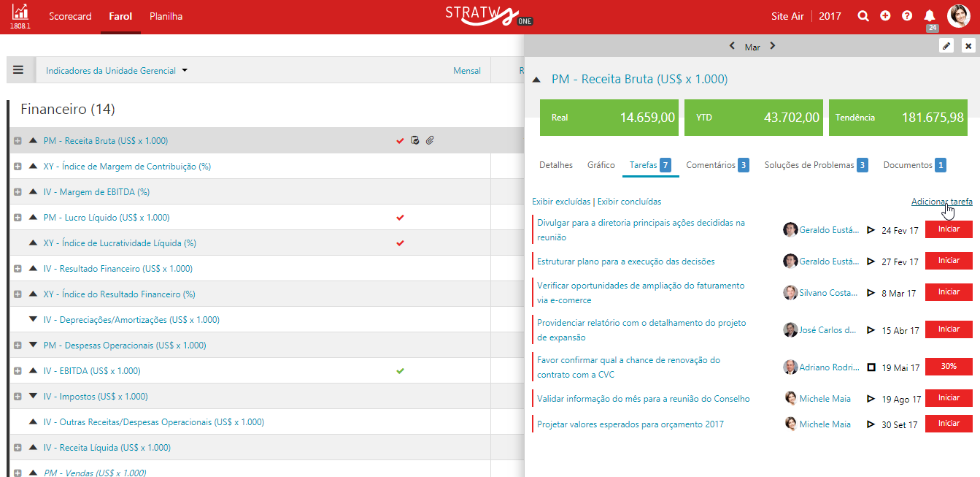Click the 30% progress bar for CVC task
This screenshot has height=477, width=980.
click(949, 367)
